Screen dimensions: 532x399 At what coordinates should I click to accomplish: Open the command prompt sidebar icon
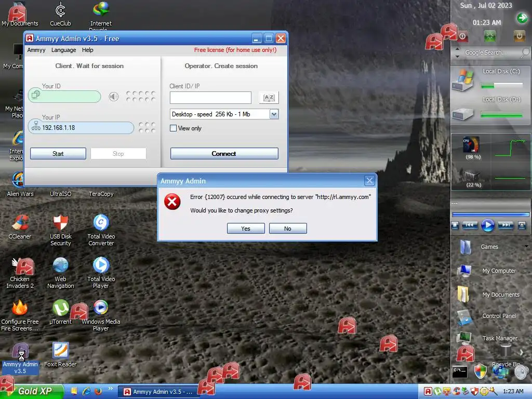tap(460, 371)
